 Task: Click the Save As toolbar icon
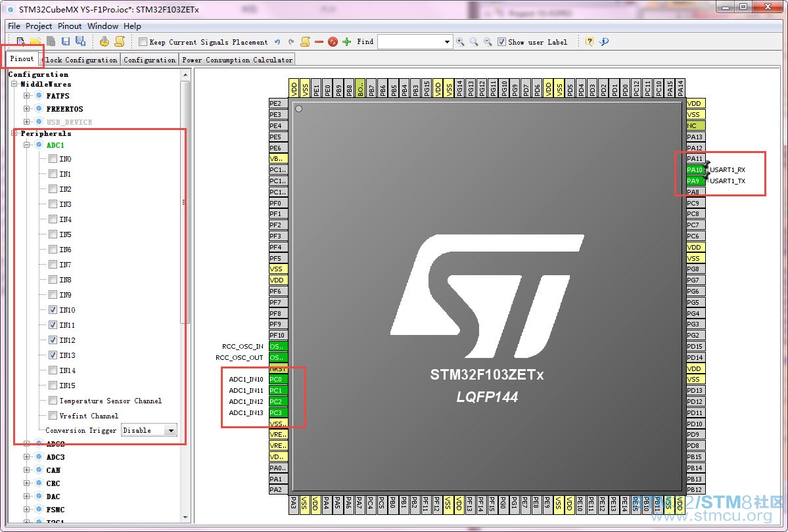(x=80, y=41)
